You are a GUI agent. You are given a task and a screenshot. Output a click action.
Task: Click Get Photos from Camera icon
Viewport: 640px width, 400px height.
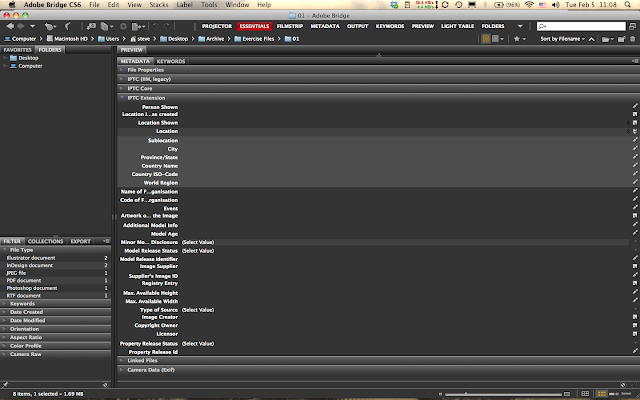coord(91,27)
